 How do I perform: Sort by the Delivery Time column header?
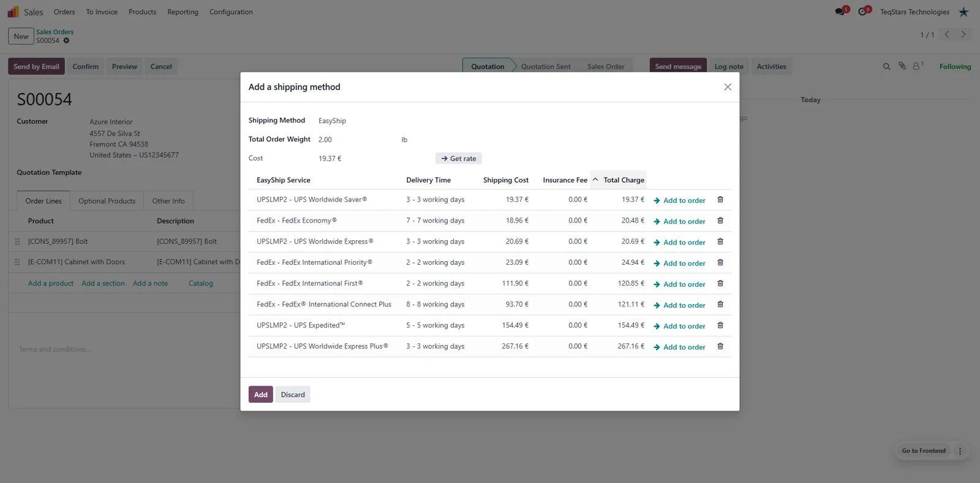pos(428,180)
